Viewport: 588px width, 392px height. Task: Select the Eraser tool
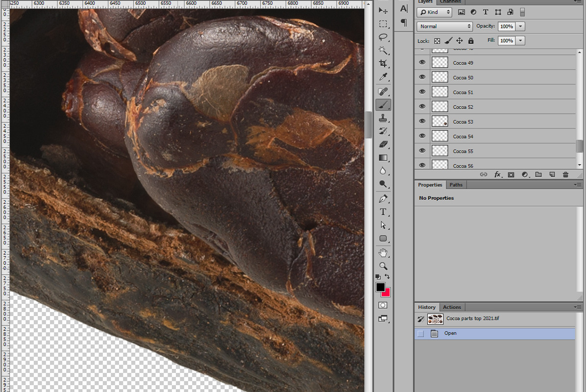[x=383, y=145]
